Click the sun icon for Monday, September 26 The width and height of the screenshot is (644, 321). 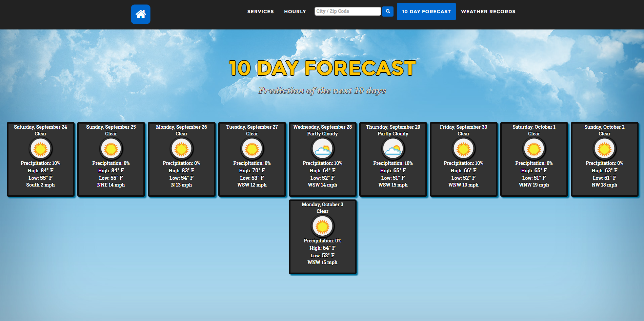click(181, 149)
